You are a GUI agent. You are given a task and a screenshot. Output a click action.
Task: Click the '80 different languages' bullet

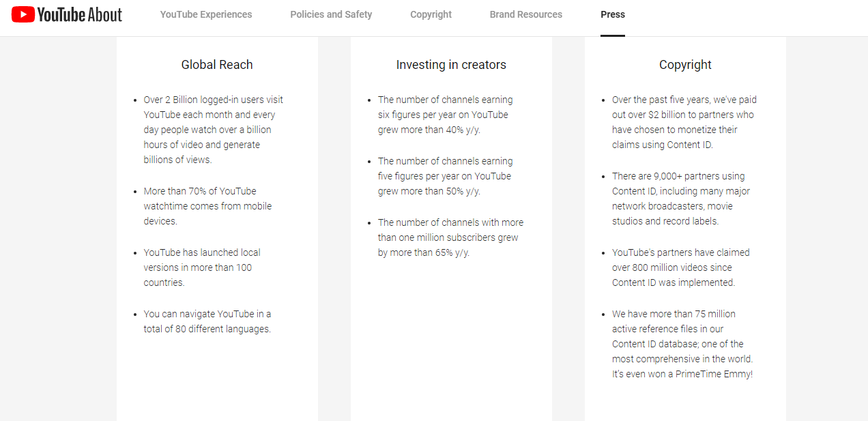point(207,321)
